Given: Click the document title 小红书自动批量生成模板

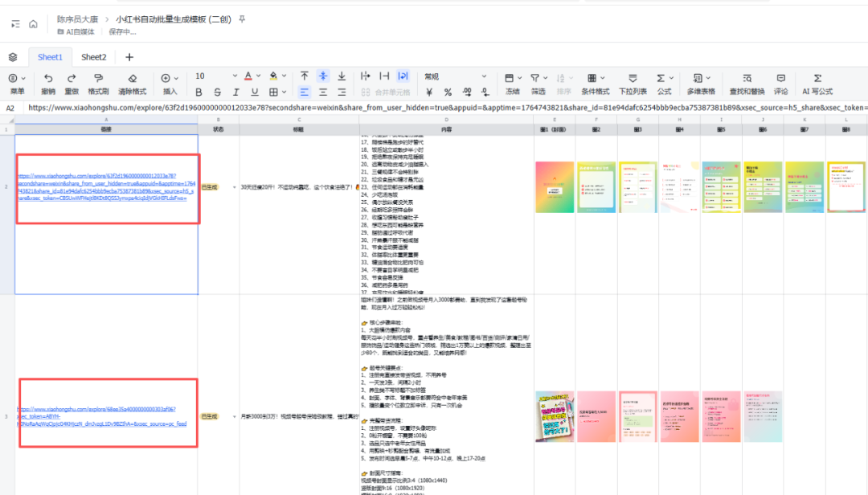Looking at the screenshot, I should click(174, 19).
